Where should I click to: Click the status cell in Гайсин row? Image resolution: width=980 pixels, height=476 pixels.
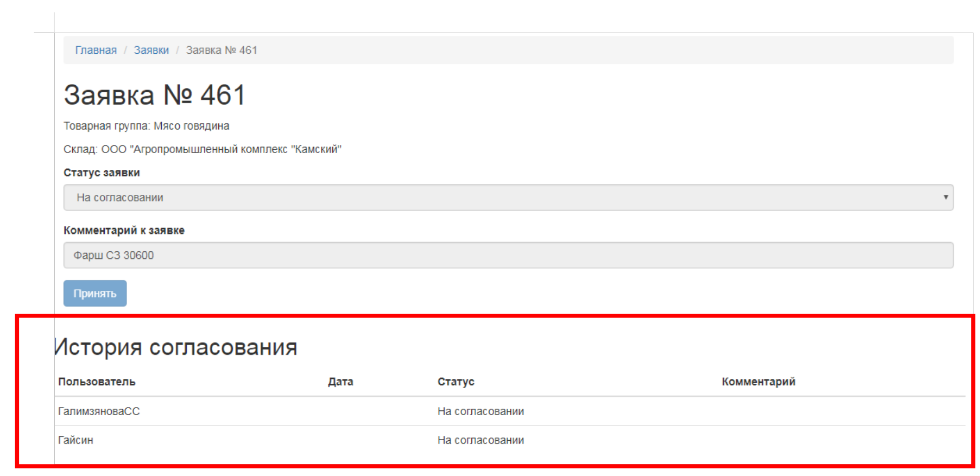tap(480, 440)
